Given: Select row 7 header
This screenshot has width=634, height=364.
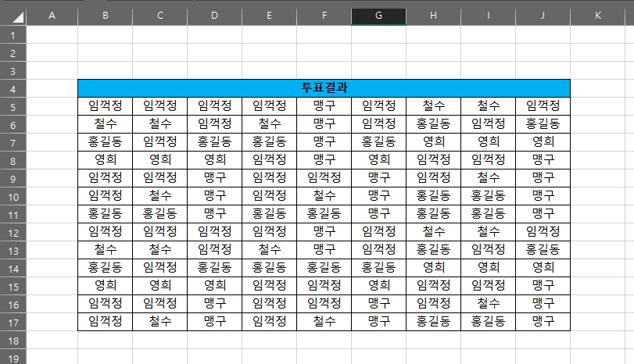Looking at the screenshot, I should click(x=13, y=143).
